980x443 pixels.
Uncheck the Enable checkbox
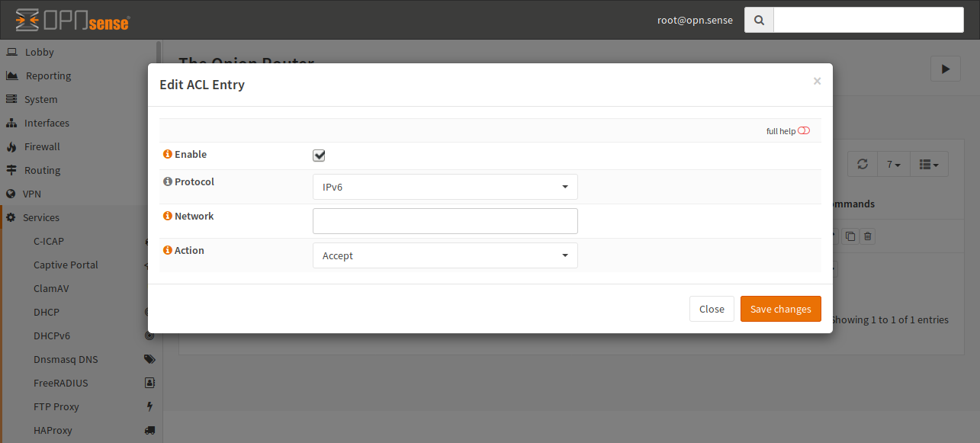coord(319,156)
